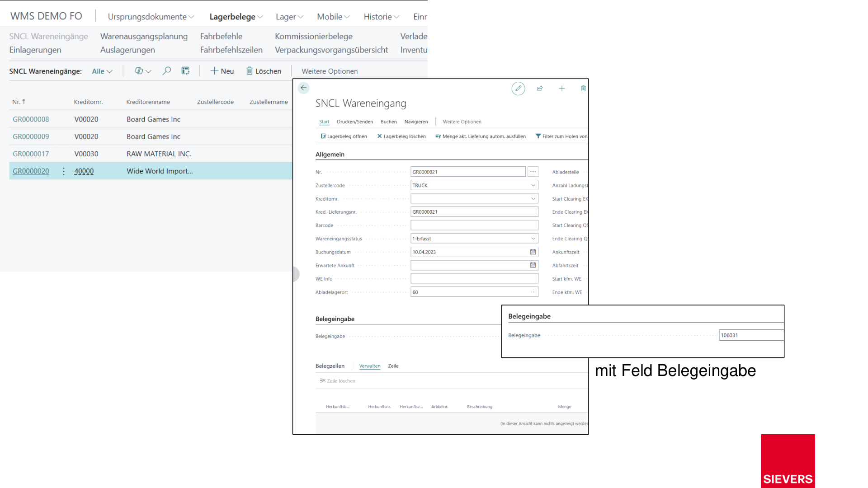This screenshot has width=868, height=488.
Task: Select the Navigieren tab
Action: 416,122
